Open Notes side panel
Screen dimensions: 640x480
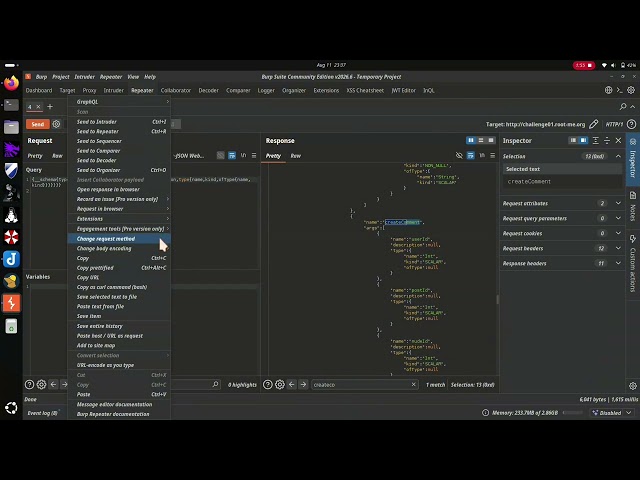pyautogui.click(x=633, y=206)
